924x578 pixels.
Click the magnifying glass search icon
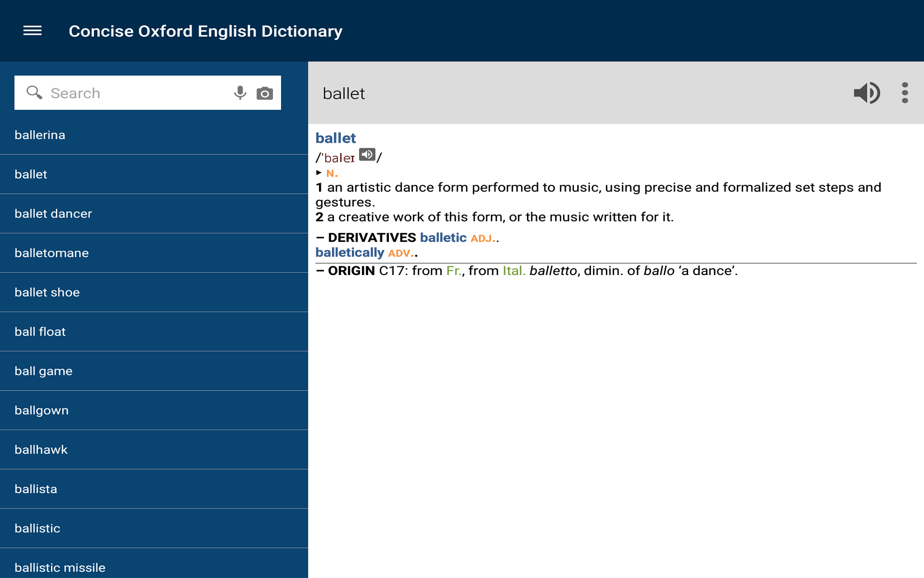click(34, 92)
